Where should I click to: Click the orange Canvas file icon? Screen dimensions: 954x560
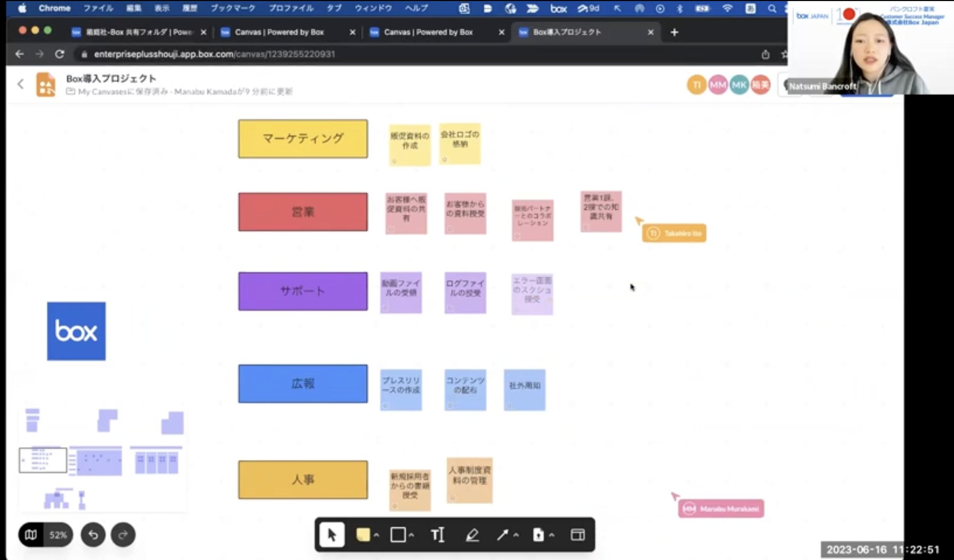click(46, 85)
